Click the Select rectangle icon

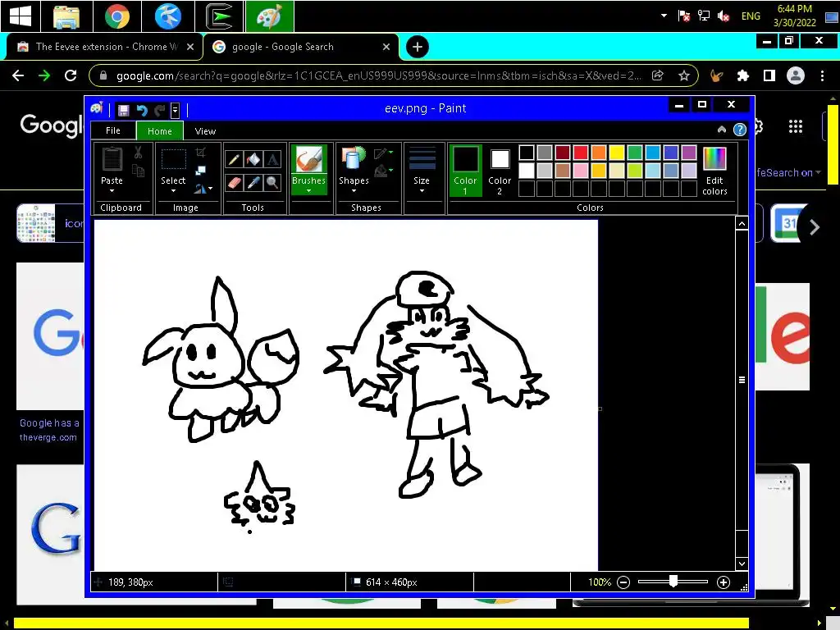click(174, 159)
